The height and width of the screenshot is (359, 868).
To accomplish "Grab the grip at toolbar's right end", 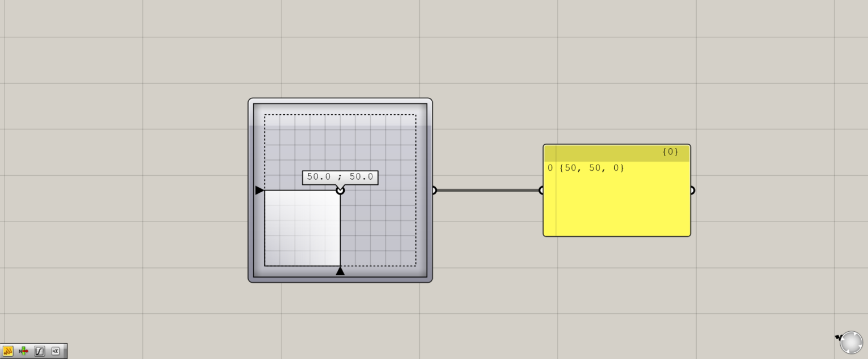I will [64, 351].
